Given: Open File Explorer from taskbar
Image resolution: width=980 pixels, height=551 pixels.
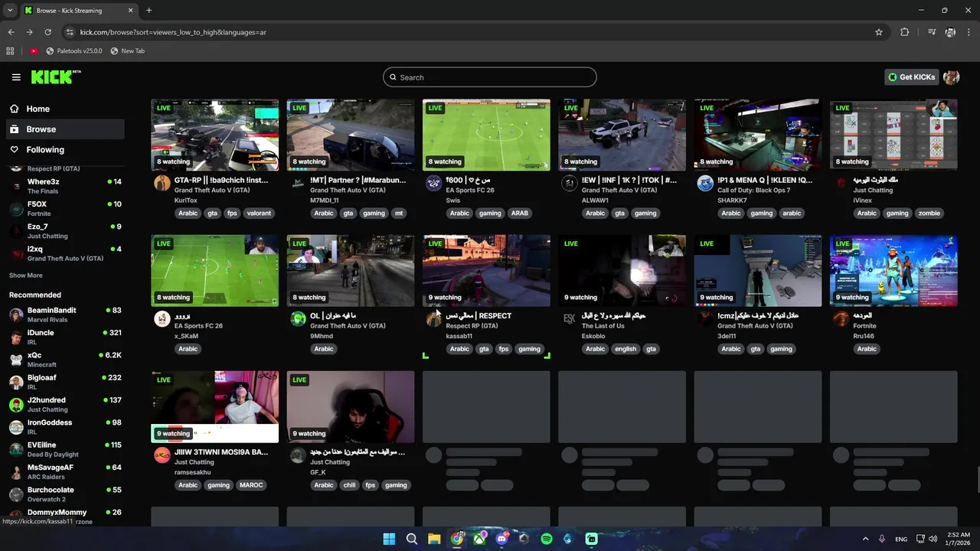Looking at the screenshot, I should coord(434,539).
